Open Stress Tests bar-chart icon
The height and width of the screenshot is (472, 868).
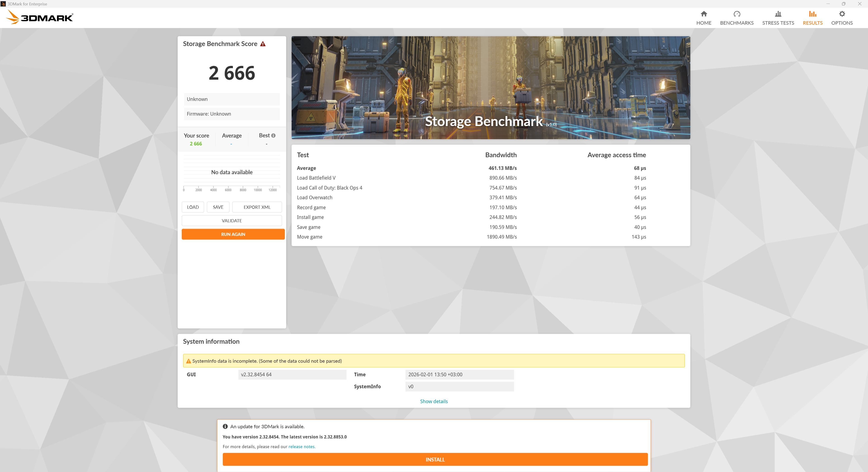click(x=778, y=14)
